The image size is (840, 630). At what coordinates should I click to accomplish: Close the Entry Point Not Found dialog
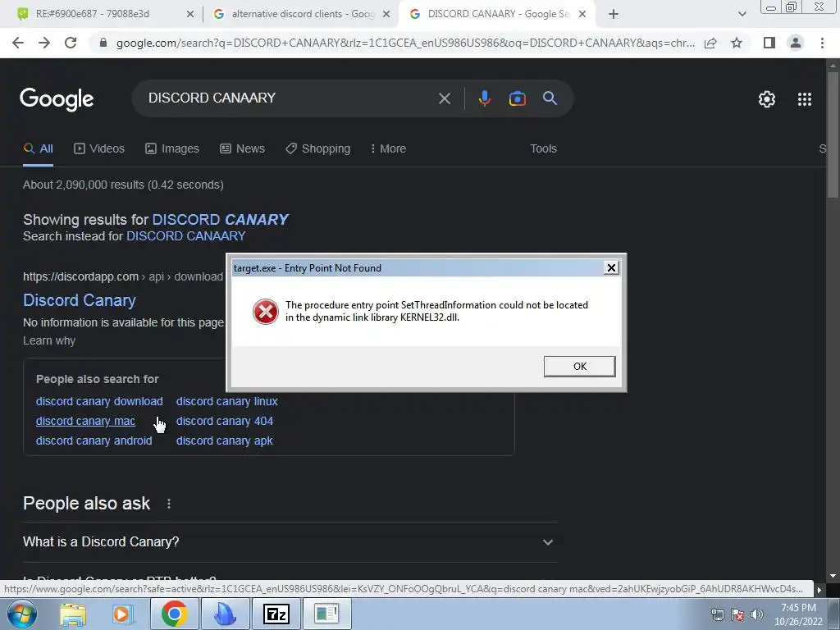pos(610,268)
